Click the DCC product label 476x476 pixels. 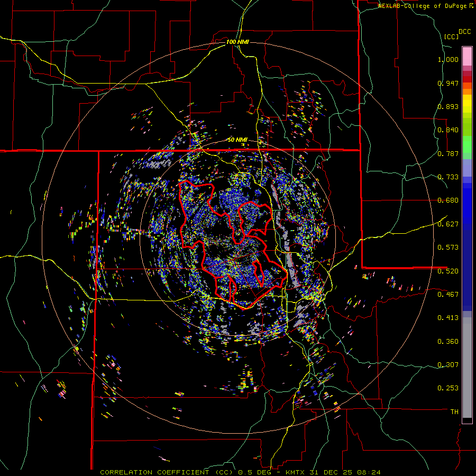[x=464, y=32]
